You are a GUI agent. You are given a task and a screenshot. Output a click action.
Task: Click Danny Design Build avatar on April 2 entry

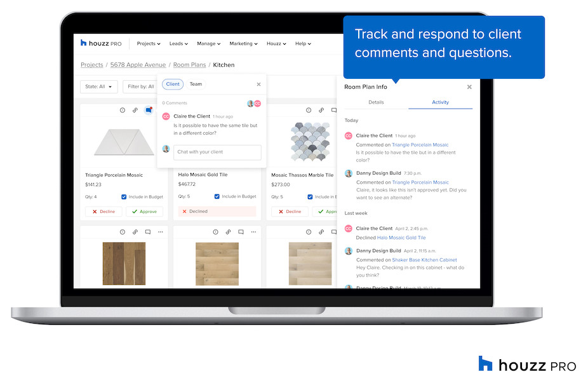349,250
